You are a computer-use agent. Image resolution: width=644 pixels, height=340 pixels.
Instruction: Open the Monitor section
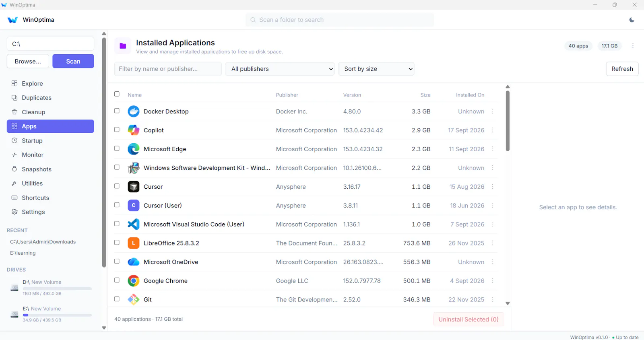(50, 155)
